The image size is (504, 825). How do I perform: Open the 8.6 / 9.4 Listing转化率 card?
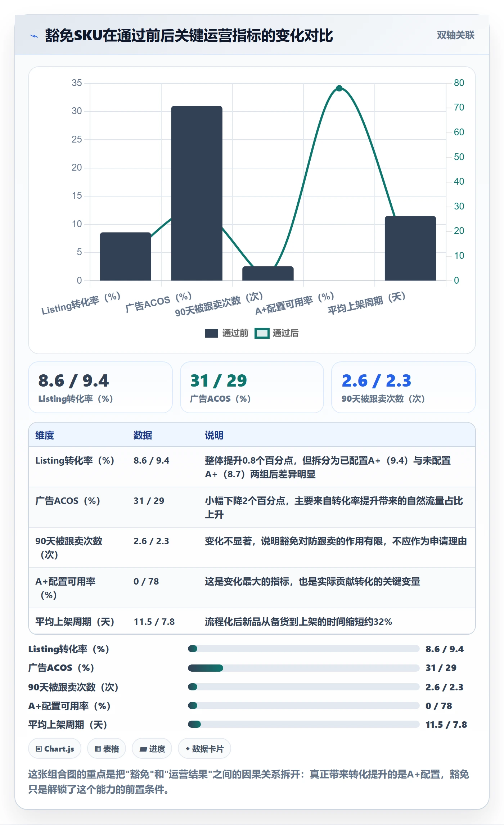click(100, 387)
